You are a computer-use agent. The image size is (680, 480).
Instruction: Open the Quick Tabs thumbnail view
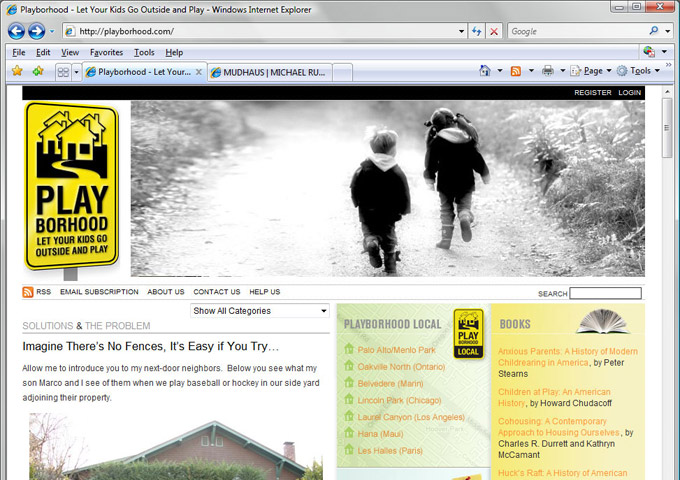[x=63, y=72]
